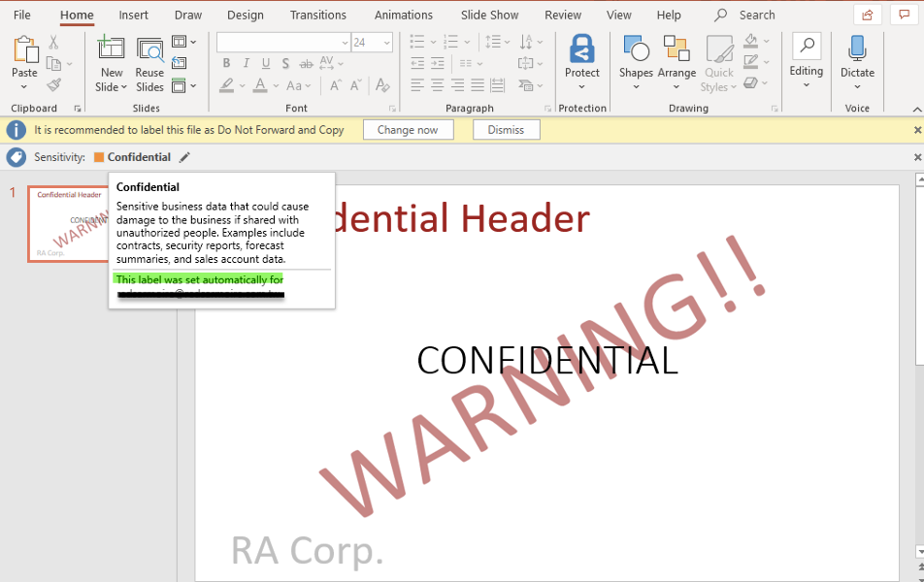924x582 pixels.
Task: Open the font name dropdown
Action: [345, 43]
